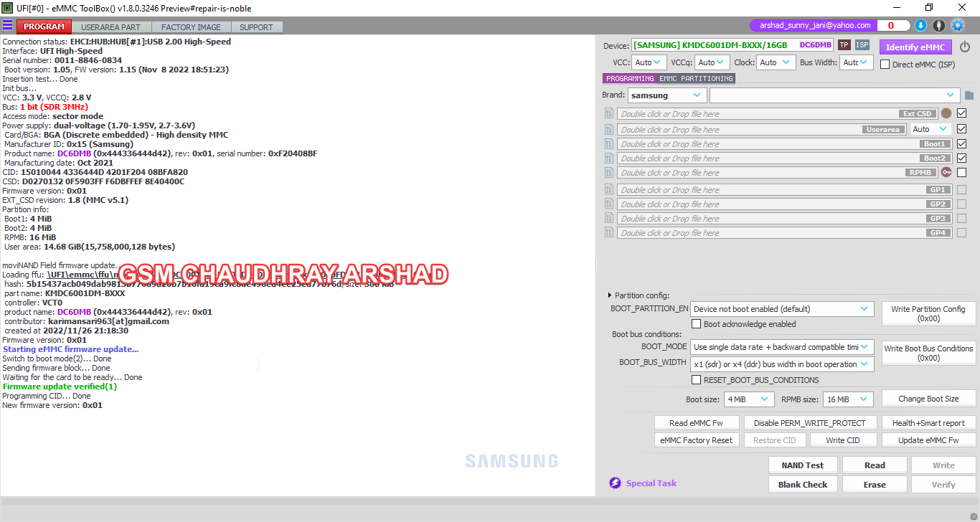The width and height of the screenshot is (980, 522).
Task: Switch to the FACTORY IMAGE tab
Action: [191, 27]
